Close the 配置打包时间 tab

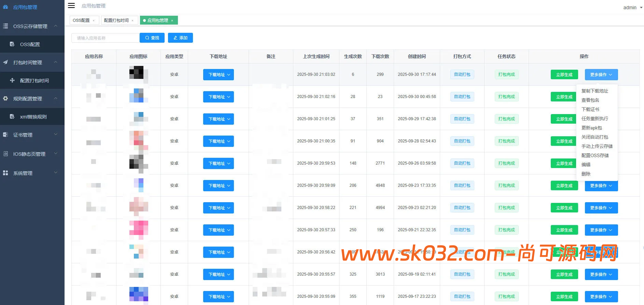pos(132,20)
